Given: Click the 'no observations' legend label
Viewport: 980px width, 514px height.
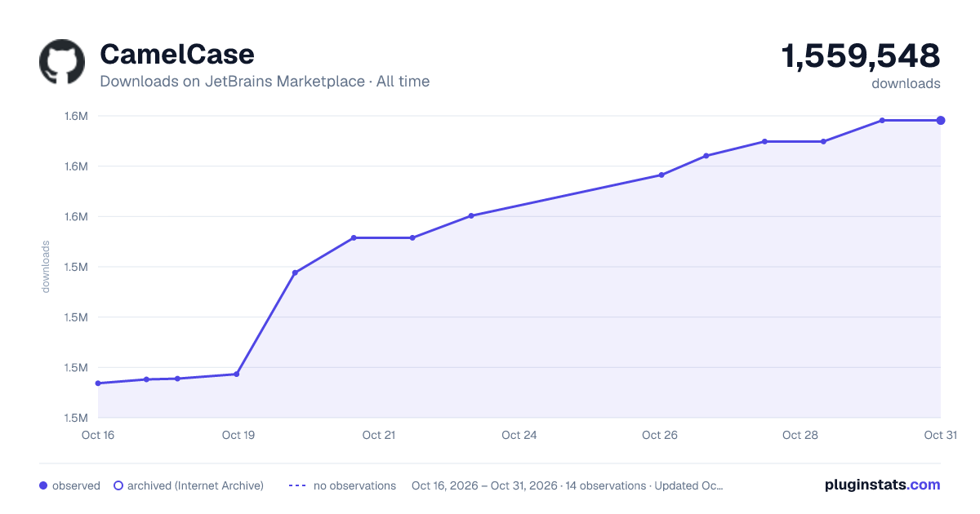Looking at the screenshot, I should [354, 485].
